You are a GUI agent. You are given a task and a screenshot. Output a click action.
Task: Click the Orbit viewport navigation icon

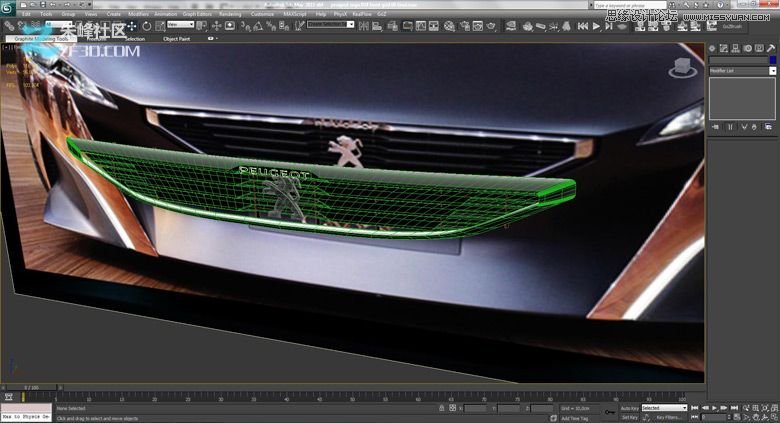[766, 417]
